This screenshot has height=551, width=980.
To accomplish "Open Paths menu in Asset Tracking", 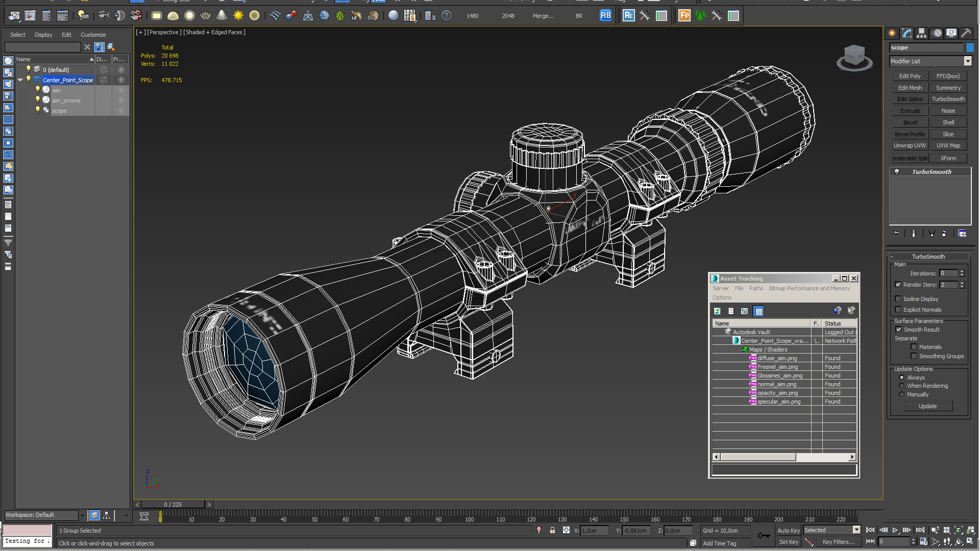I will coord(756,288).
